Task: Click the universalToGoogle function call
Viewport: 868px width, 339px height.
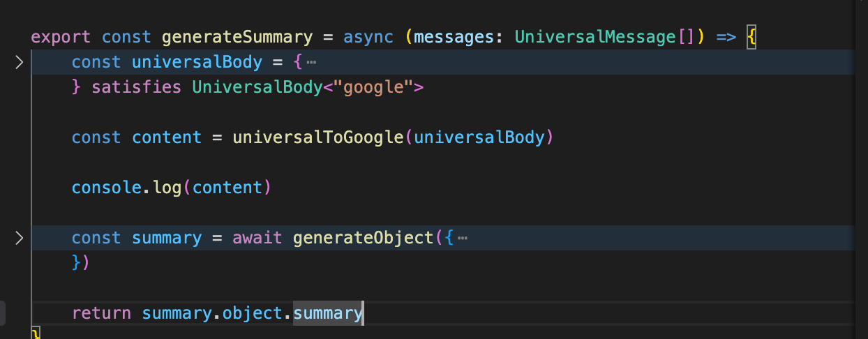Action: [x=317, y=137]
